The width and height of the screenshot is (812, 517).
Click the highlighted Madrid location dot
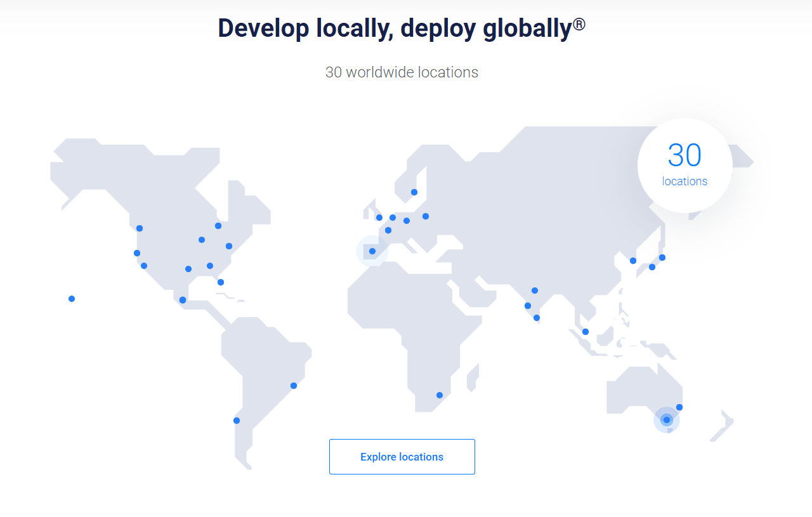coord(372,251)
